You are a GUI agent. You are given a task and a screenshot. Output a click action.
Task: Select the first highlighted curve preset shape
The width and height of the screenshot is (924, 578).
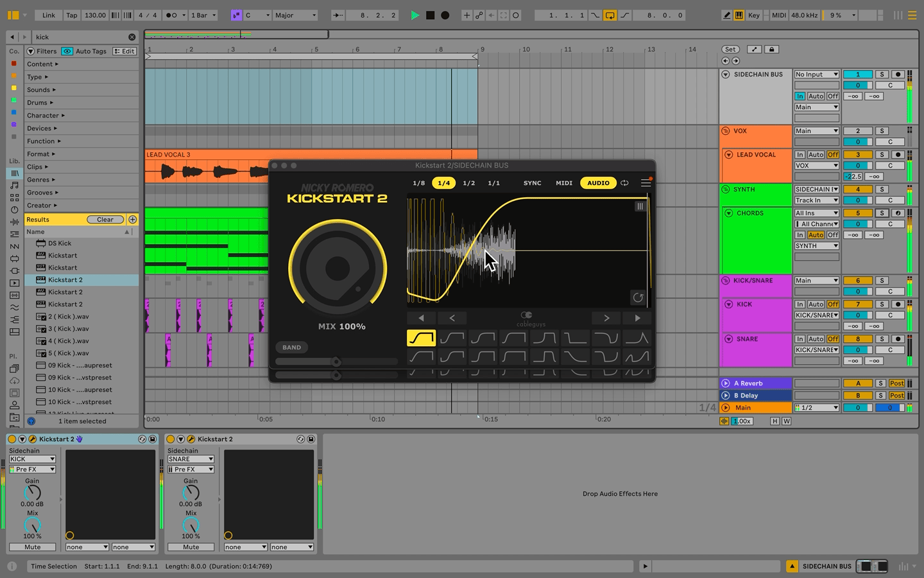[x=421, y=338]
